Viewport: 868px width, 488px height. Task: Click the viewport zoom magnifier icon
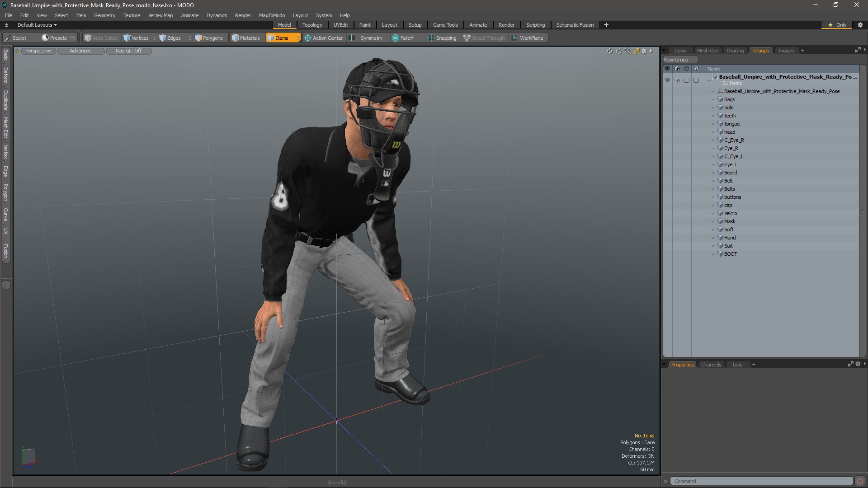[x=627, y=51]
